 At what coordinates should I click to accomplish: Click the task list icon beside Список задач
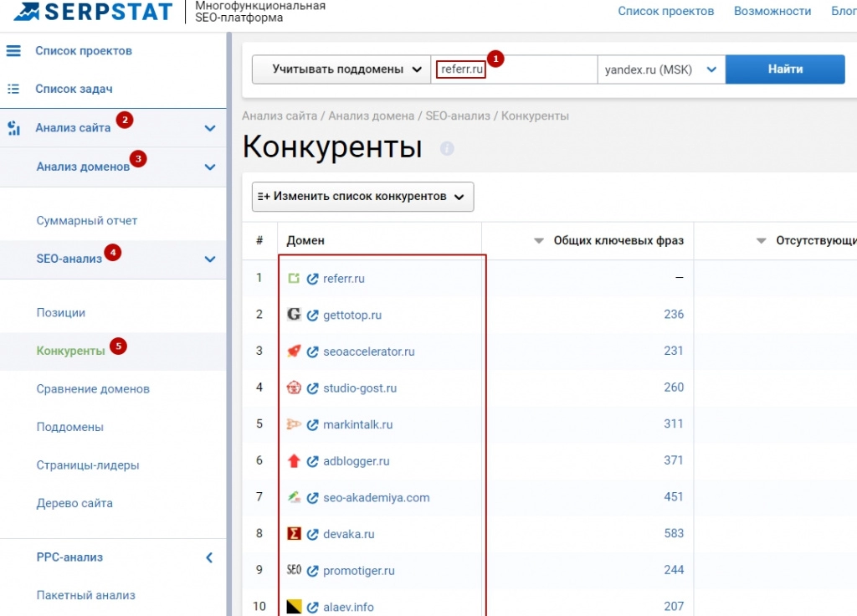tap(13, 89)
